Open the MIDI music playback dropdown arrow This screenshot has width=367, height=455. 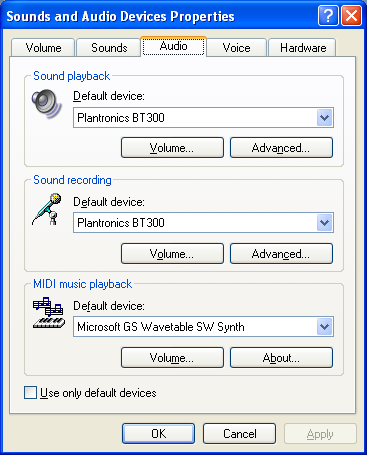(x=324, y=327)
